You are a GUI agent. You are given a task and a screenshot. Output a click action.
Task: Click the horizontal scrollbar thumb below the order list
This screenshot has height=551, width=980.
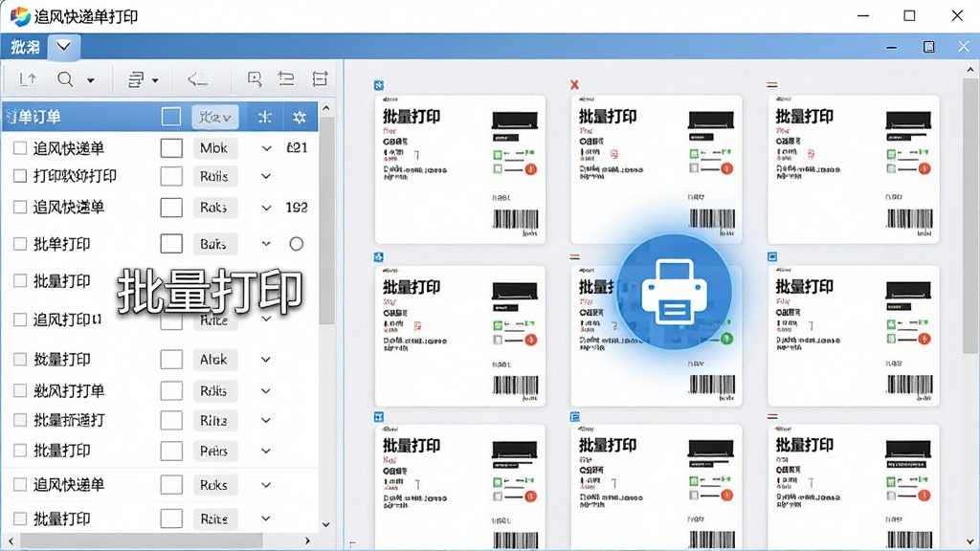(142, 540)
